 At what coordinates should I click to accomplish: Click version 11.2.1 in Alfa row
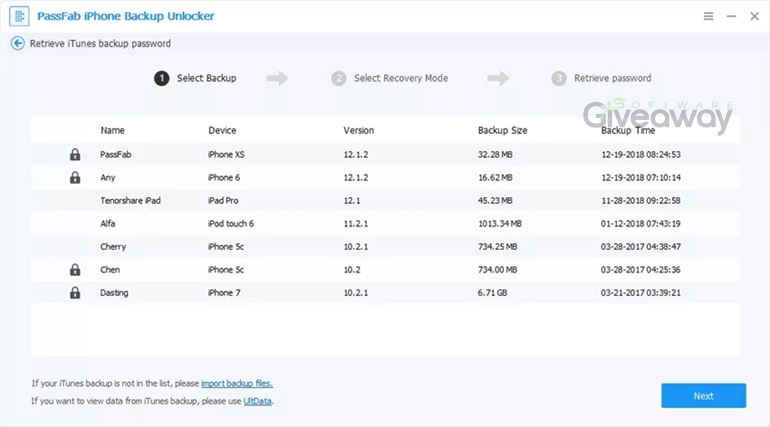coord(356,223)
